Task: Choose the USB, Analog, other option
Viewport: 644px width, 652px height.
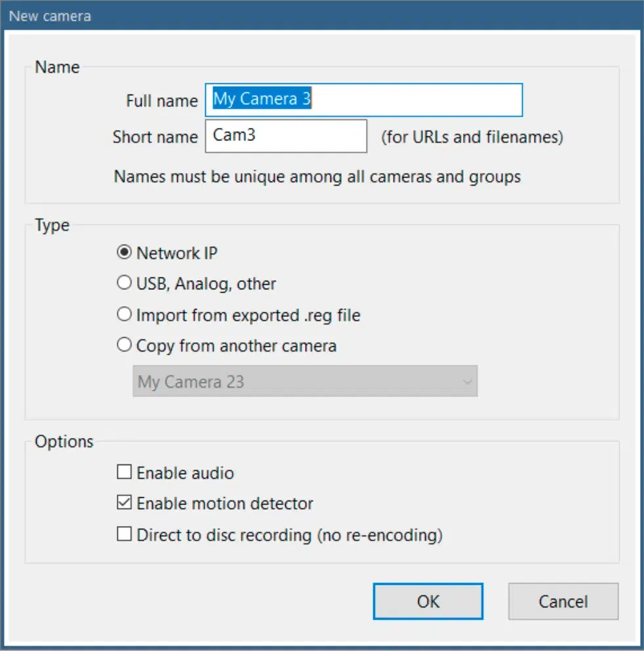Action: point(124,283)
